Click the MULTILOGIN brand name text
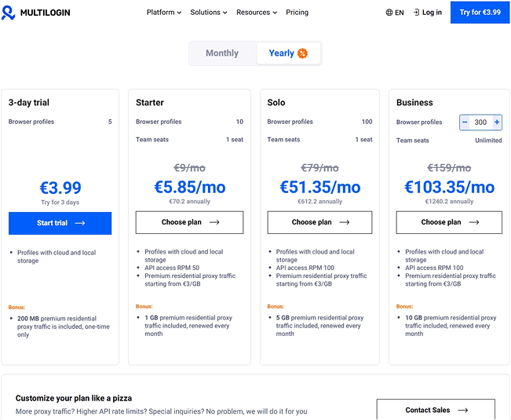This screenshot has height=420, width=511. click(x=45, y=13)
